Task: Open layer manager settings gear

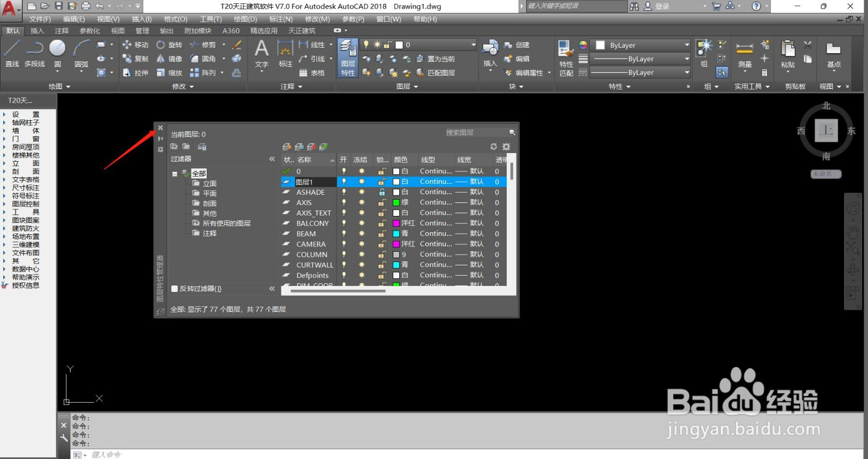Action: (x=506, y=146)
